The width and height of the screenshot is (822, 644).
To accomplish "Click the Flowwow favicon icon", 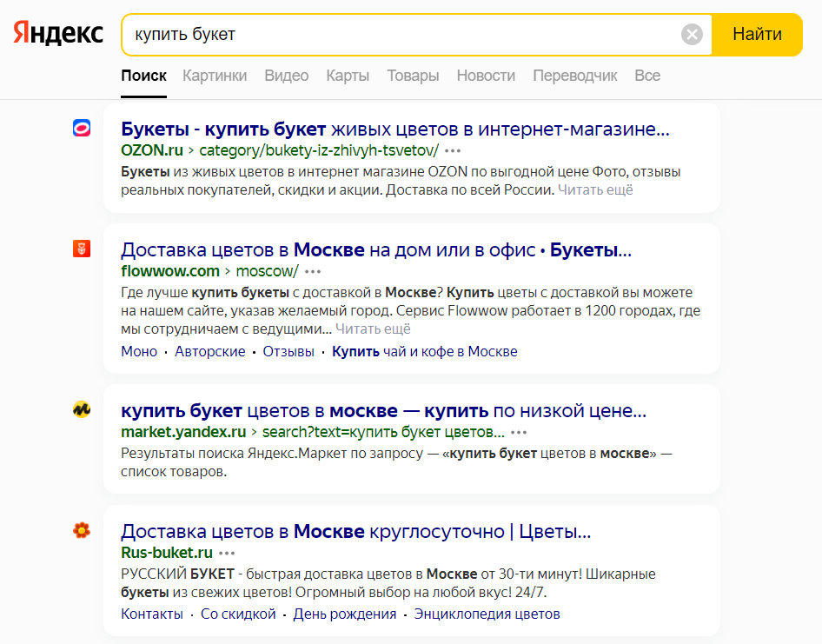I will click(x=82, y=249).
